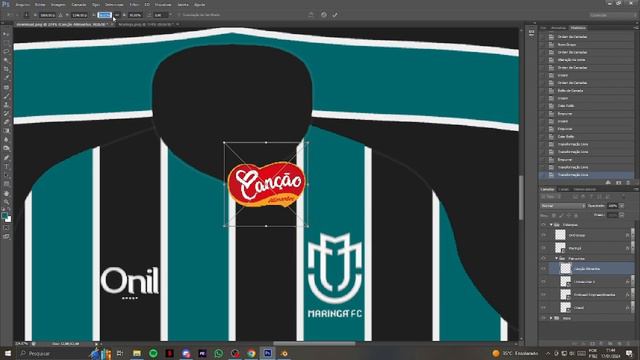Collapse the Patrocínios group

pyautogui.click(x=556, y=258)
